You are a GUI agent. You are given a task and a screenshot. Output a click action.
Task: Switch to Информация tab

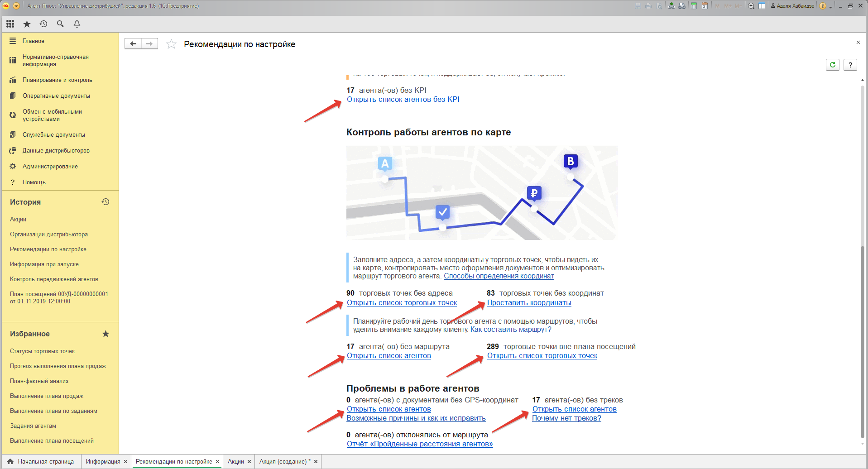pyautogui.click(x=103, y=461)
